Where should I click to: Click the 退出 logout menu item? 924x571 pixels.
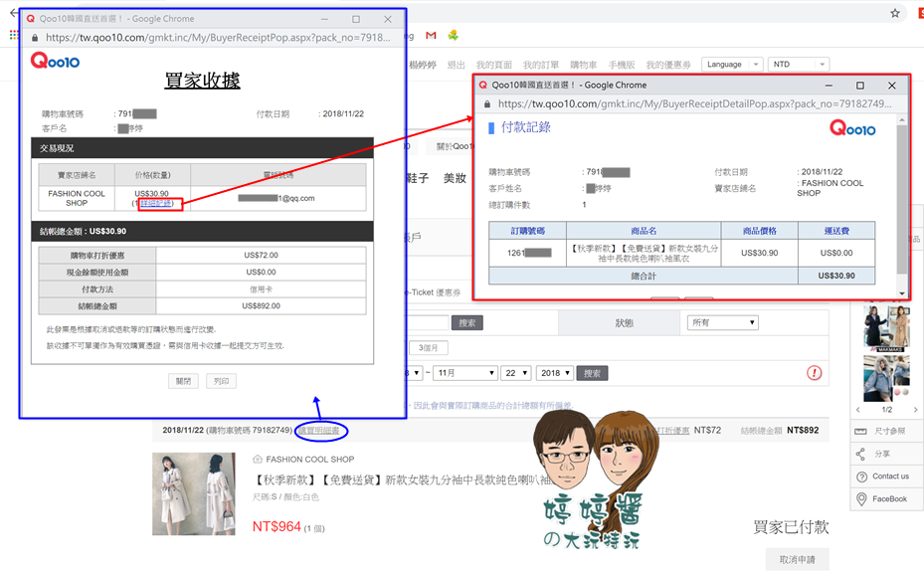click(x=457, y=65)
